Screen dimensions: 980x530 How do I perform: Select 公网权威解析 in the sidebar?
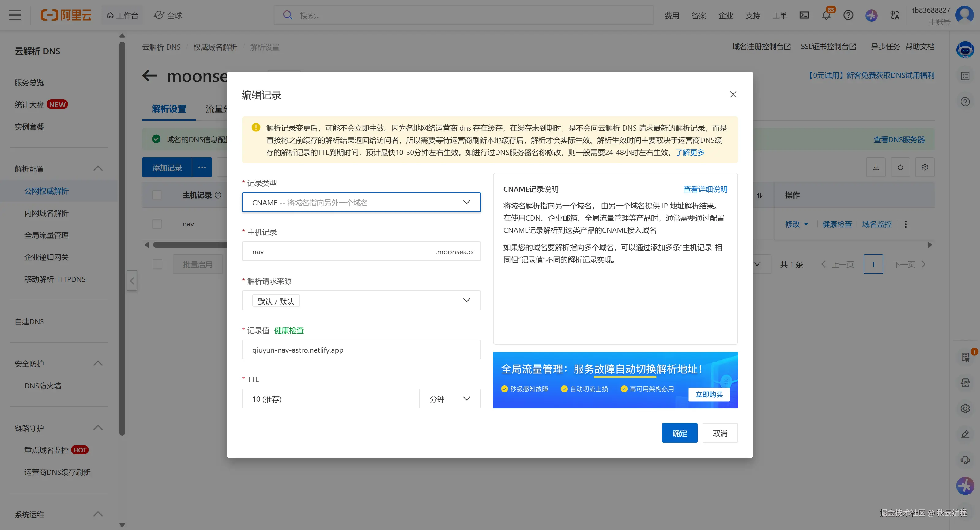47,191
